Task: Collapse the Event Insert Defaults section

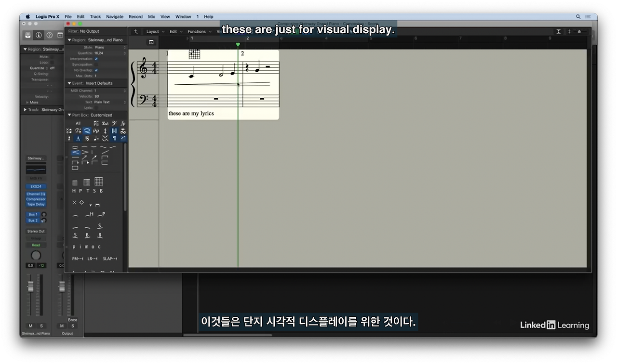Action: tap(69, 83)
